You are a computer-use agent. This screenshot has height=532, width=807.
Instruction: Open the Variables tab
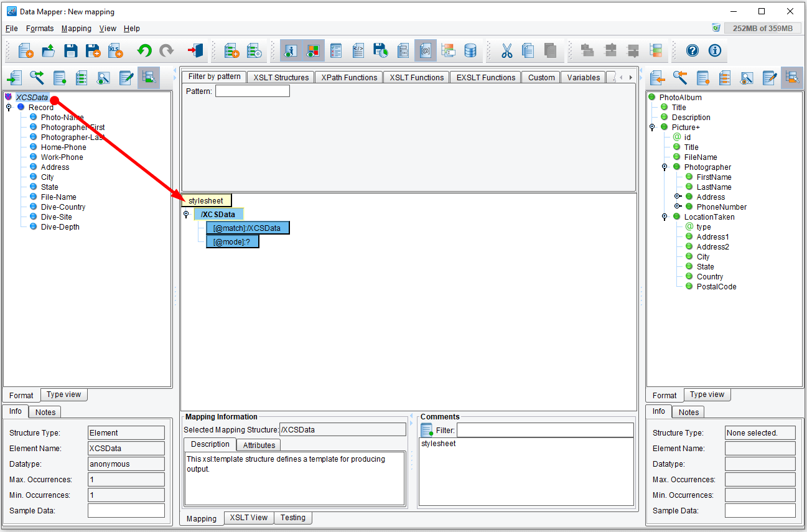click(x=583, y=78)
